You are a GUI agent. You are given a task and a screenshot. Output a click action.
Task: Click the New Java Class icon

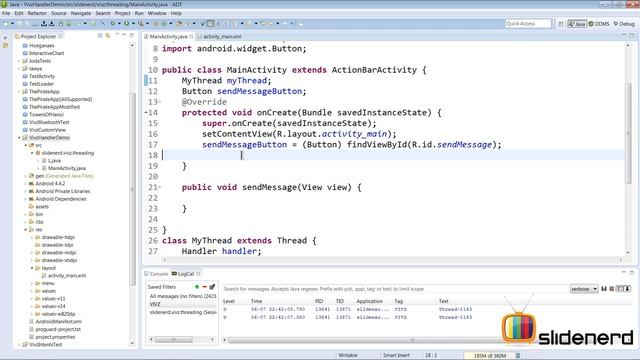164,24
